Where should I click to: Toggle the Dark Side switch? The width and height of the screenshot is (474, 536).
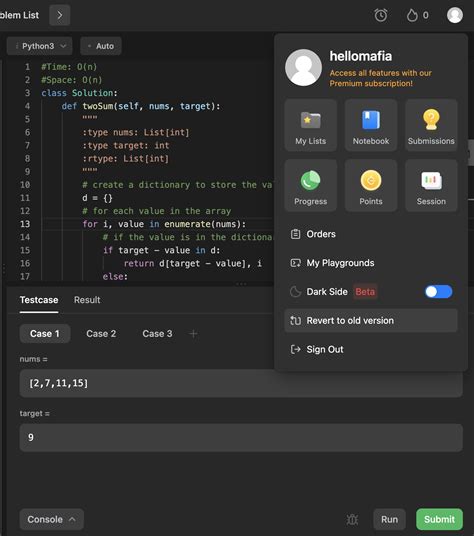[438, 292]
